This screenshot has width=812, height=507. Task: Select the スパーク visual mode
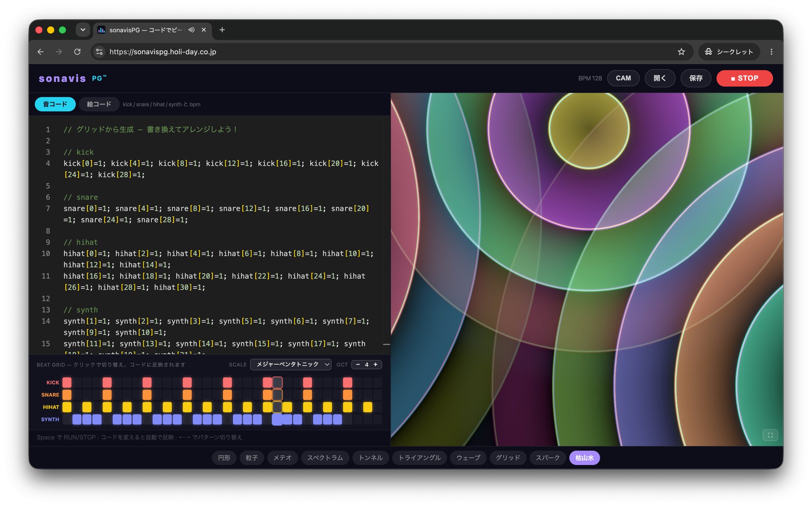pos(548,458)
